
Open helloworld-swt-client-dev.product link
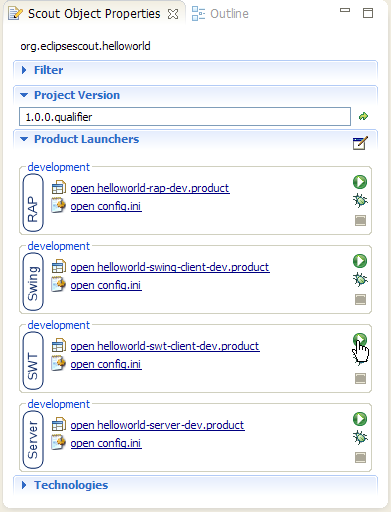pos(165,346)
